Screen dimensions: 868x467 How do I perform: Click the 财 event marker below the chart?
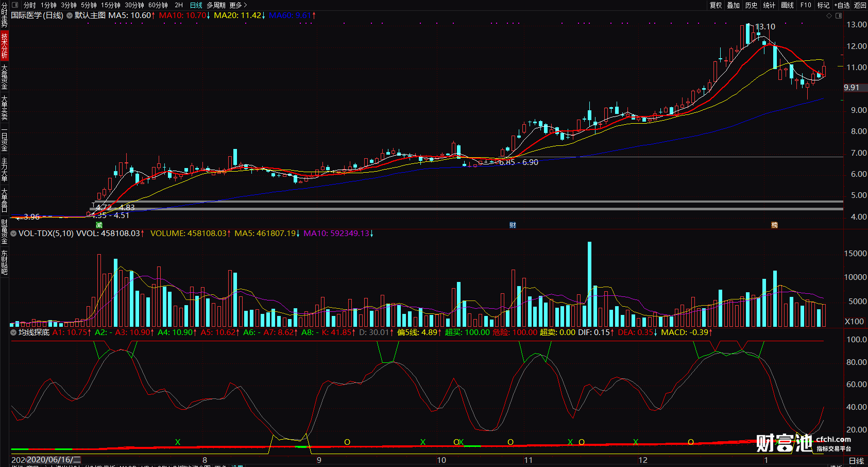click(x=513, y=225)
